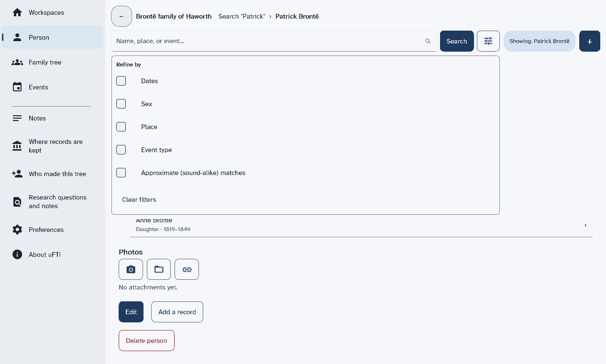606x364 pixels.
Task: Click the Showing: Patrick Brontë chip
Action: coord(540,41)
